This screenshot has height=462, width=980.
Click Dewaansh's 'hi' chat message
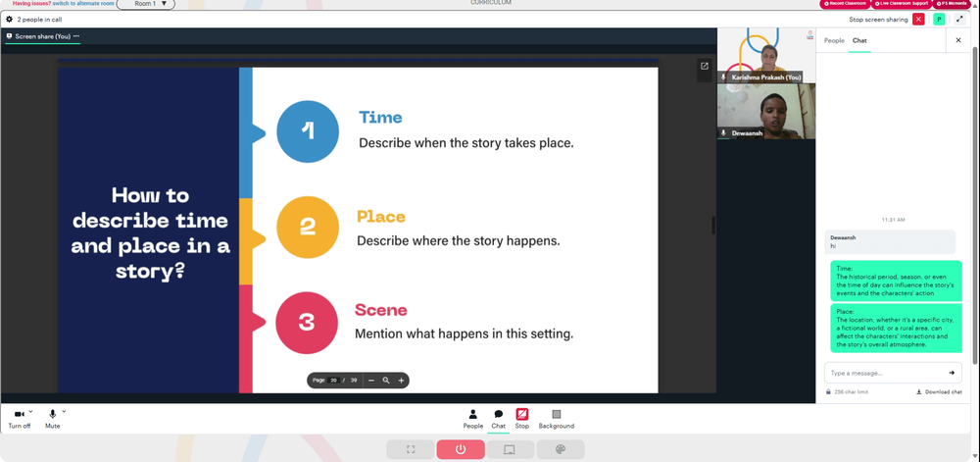tap(890, 242)
